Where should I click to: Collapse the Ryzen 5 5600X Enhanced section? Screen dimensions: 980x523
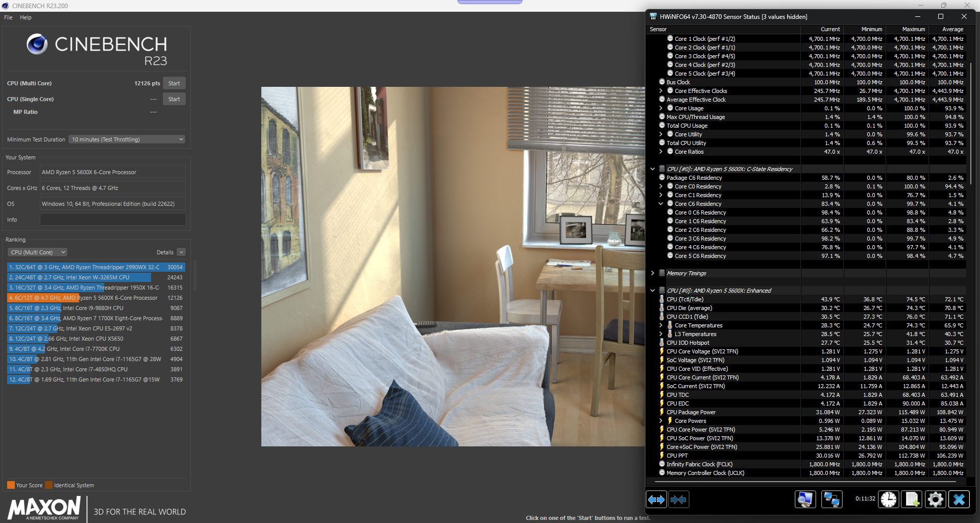(x=652, y=291)
